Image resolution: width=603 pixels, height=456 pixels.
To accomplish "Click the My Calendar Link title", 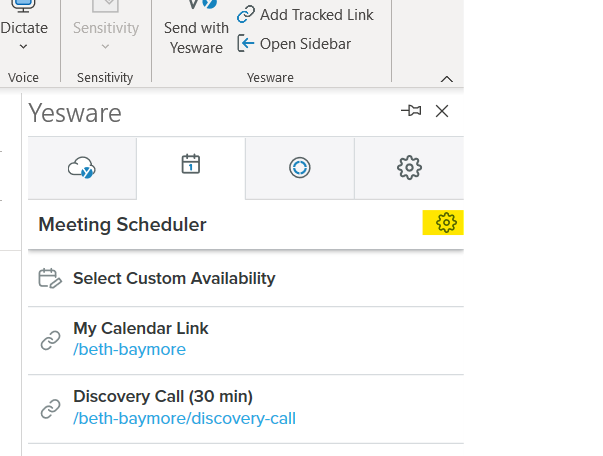I will pos(141,328).
